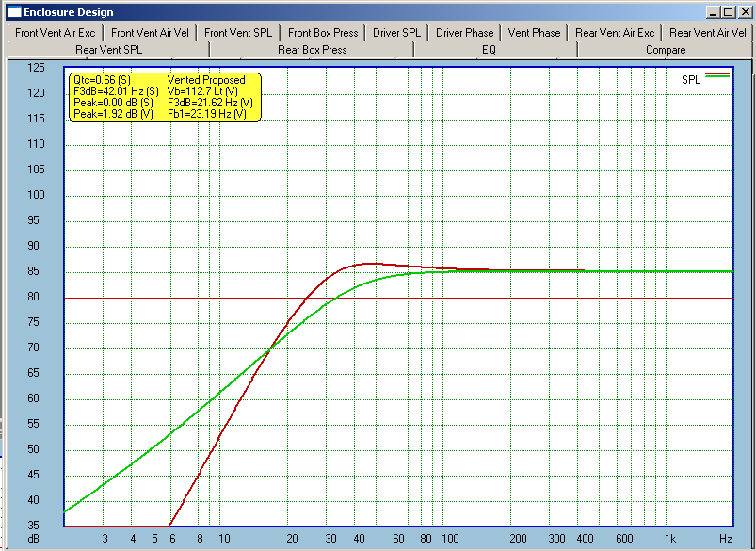Open the Rear Vent Air Vel tab

tap(707, 33)
